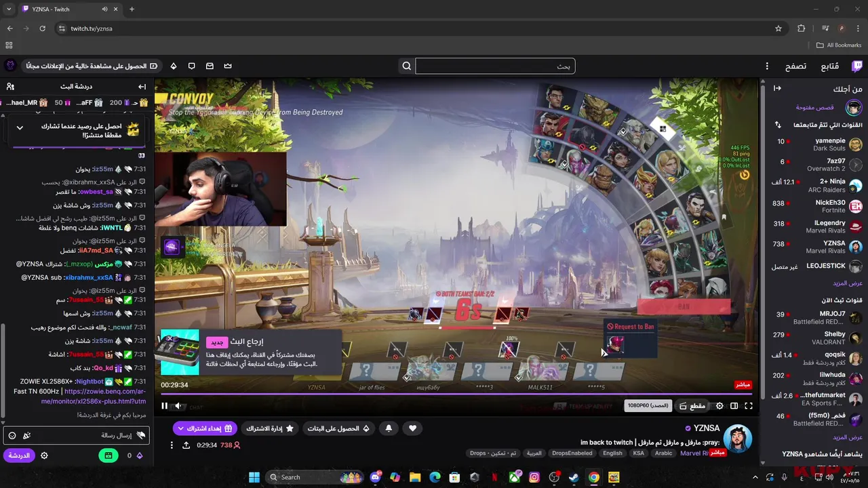
Task: Seek along the stream progress bar
Action: click(x=456, y=394)
